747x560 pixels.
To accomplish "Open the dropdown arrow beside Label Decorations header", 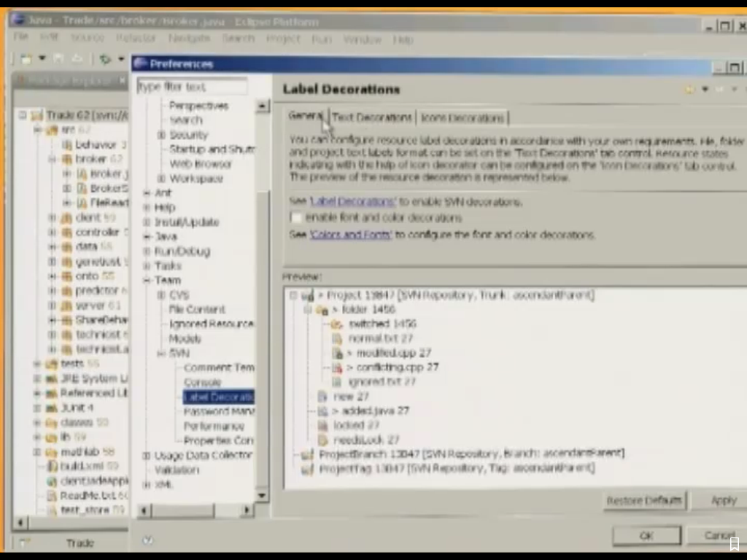I will tap(705, 89).
